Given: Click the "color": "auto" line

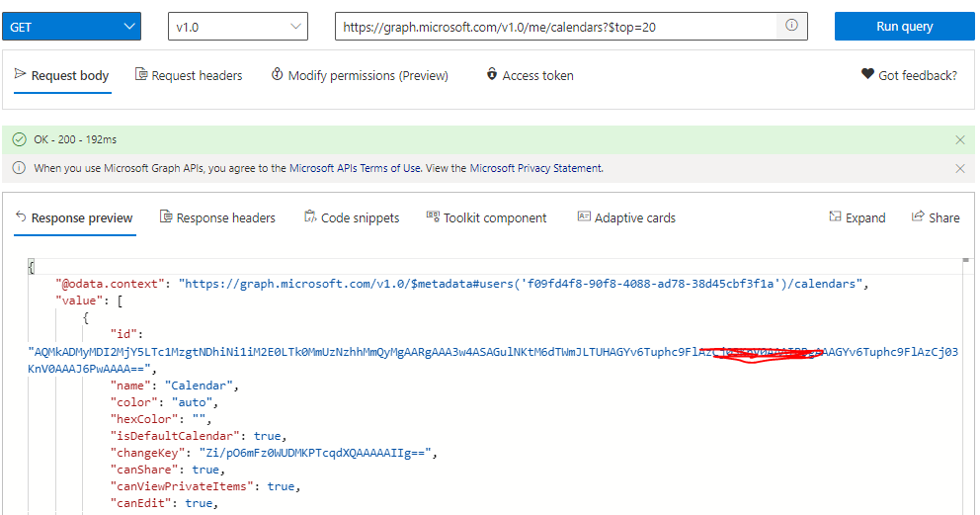Looking at the screenshot, I should tap(164, 402).
